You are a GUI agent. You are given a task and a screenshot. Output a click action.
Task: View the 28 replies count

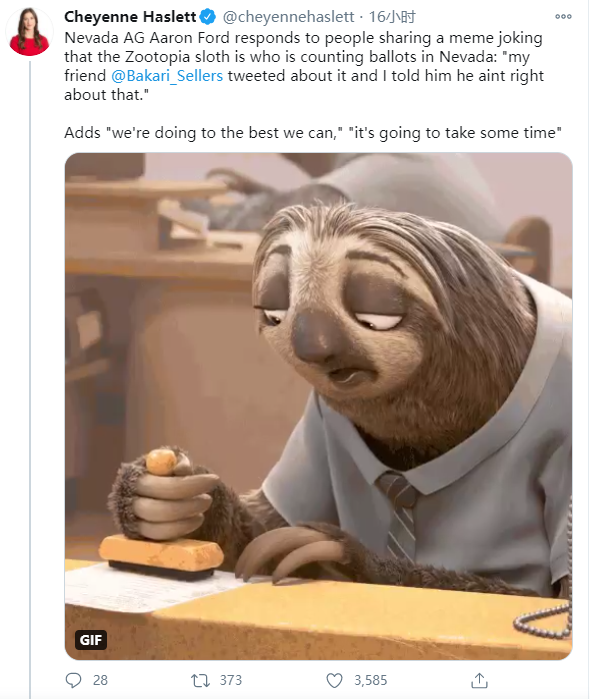(100, 680)
